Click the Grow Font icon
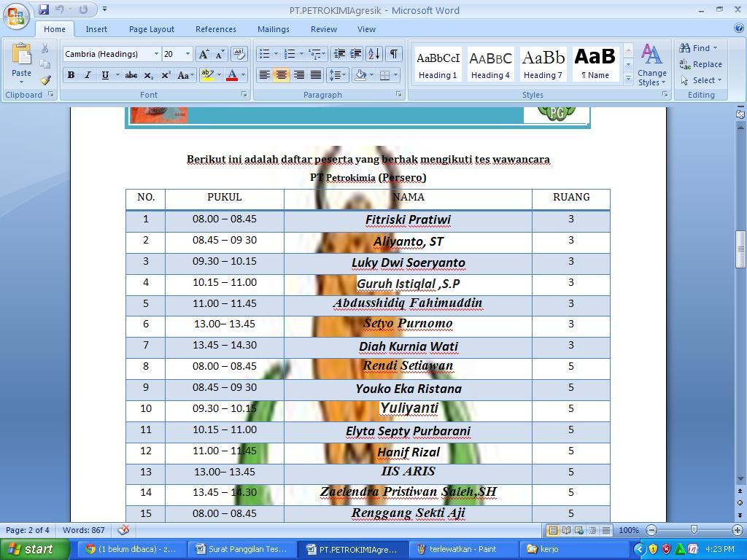 tap(204, 54)
